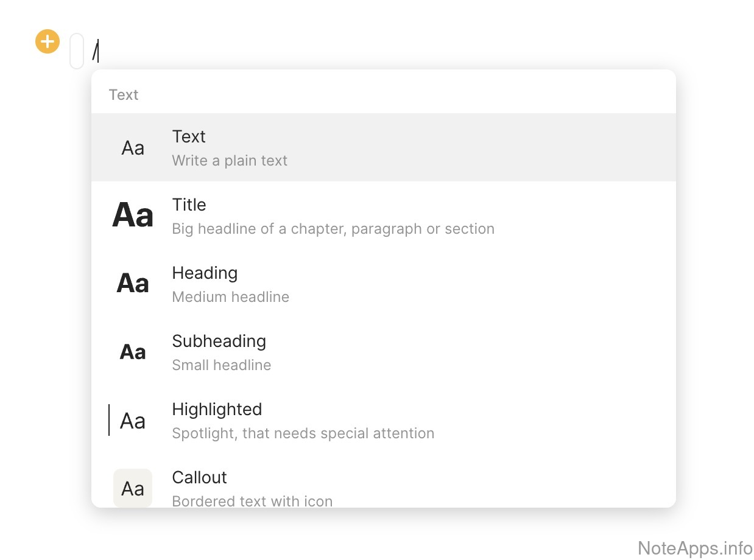This screenshot has width=754, height=560.
Task: Click the large bold Title 'Aa' icon
Action: [x=133, y=215]
